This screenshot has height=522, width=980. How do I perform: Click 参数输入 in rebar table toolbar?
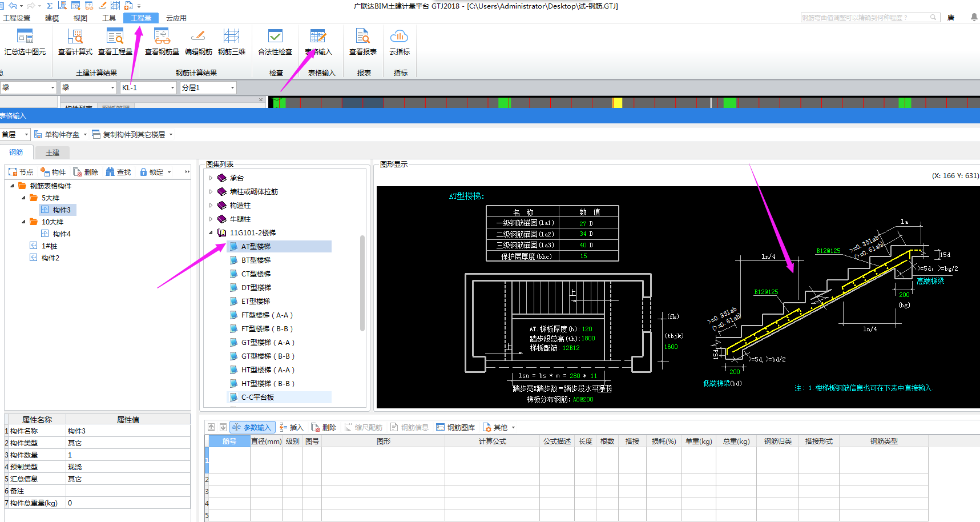(252, 427)
